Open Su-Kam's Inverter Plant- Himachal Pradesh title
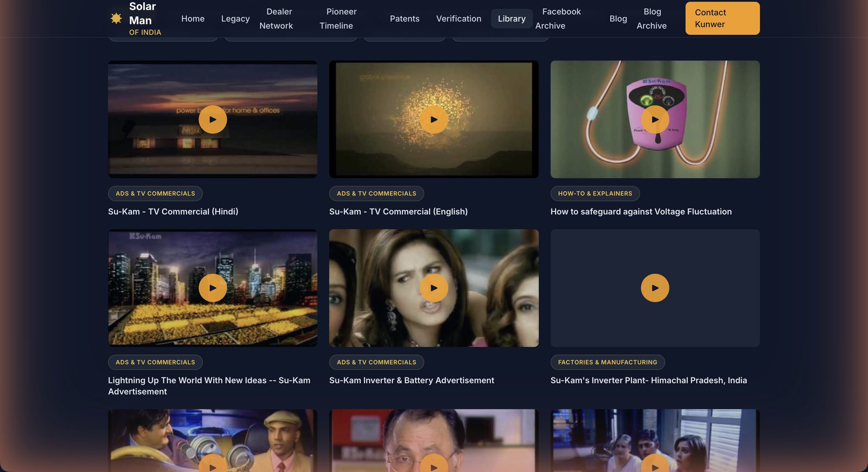This screenshot has height=472, width=868. pyautogui.click(x=649, y=380)
